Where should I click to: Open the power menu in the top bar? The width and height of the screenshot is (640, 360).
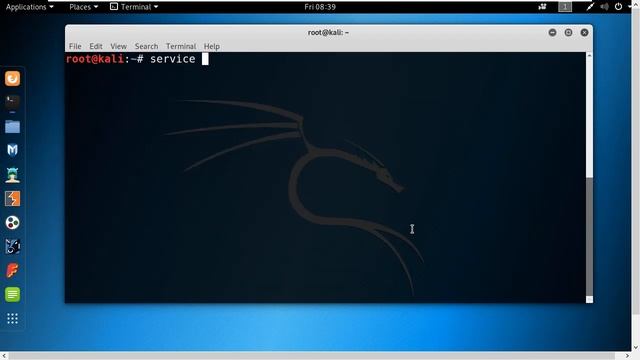click(618, 7)
